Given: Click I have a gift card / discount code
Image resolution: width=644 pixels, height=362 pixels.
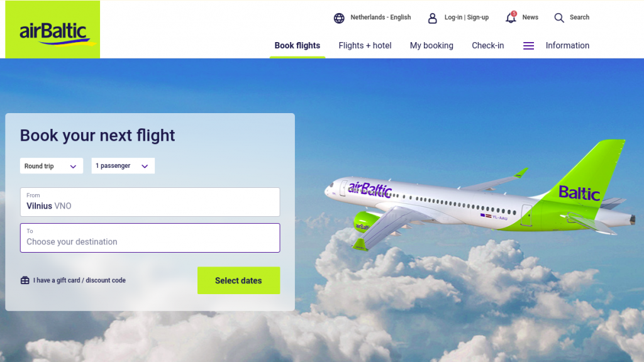Looking at the screenshot, I should 79,280.
